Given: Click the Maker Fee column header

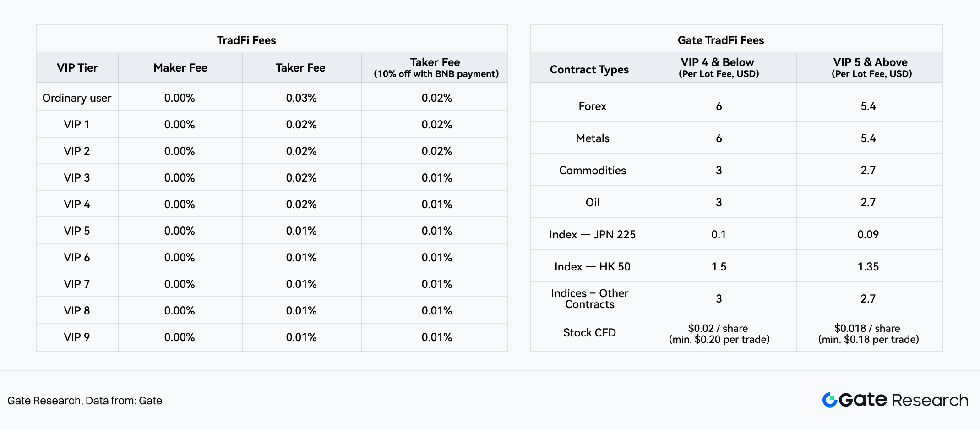Looking at the screenshot, I should (180, 68).
